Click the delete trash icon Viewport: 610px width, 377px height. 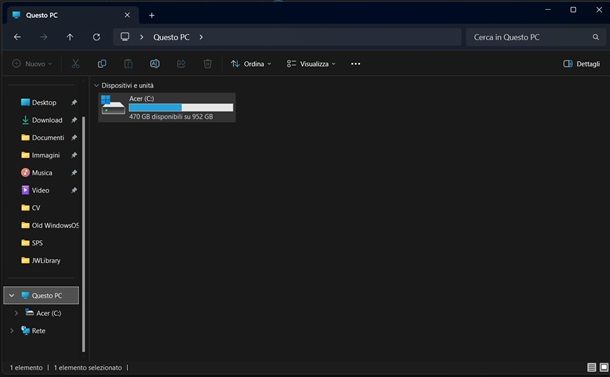[207, 64]
